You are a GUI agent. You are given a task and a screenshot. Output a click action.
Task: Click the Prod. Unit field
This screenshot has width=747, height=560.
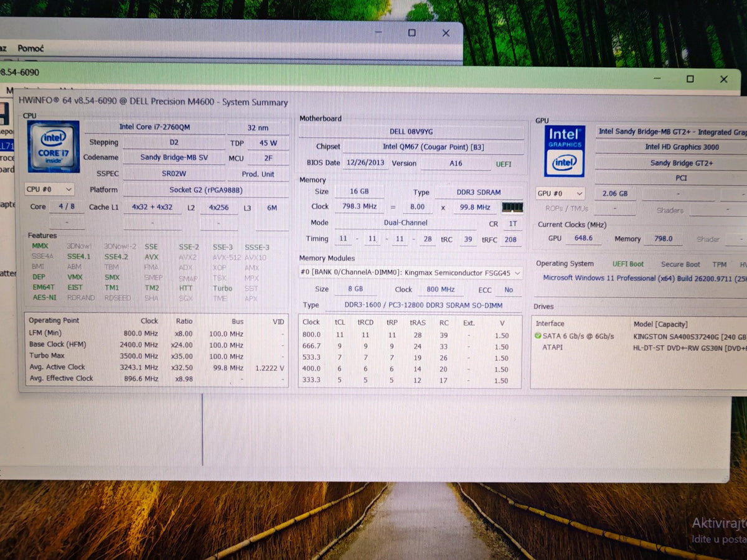[258, 174]
